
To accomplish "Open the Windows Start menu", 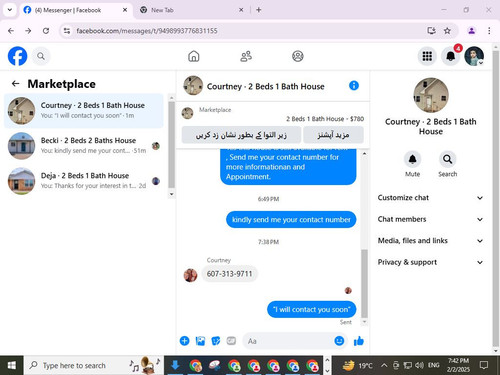I will pos(12,366).
